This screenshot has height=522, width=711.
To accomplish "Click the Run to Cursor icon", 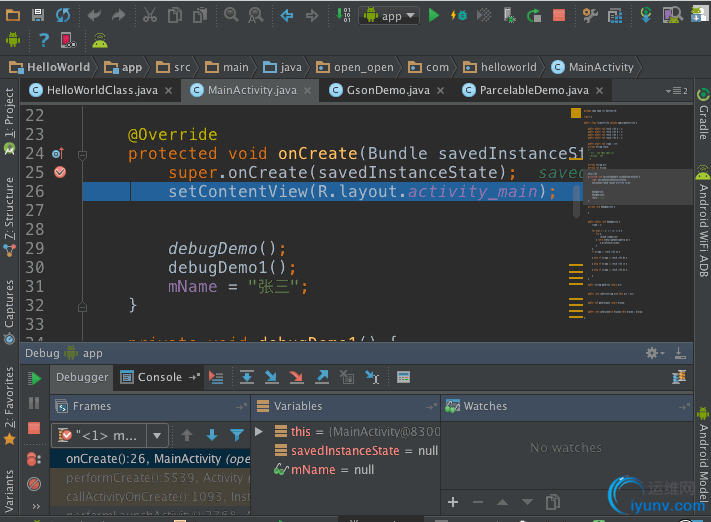I will coord(372,377).
